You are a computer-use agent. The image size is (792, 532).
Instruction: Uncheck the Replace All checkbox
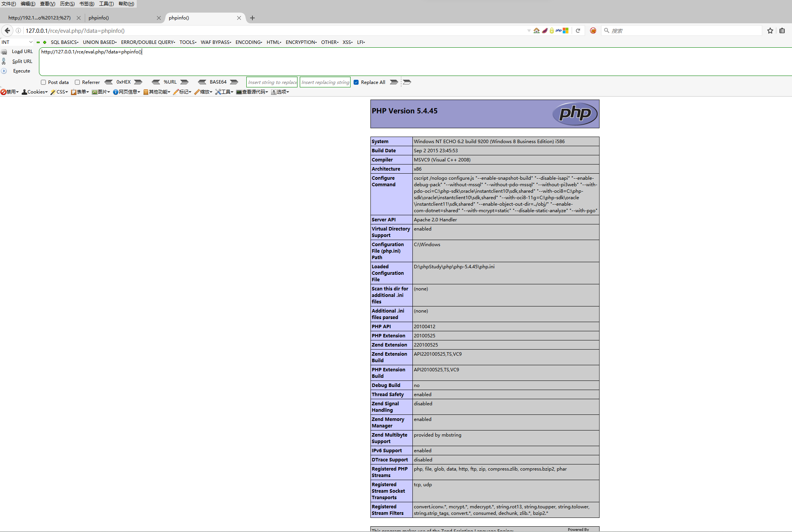[x=356, y=82]
